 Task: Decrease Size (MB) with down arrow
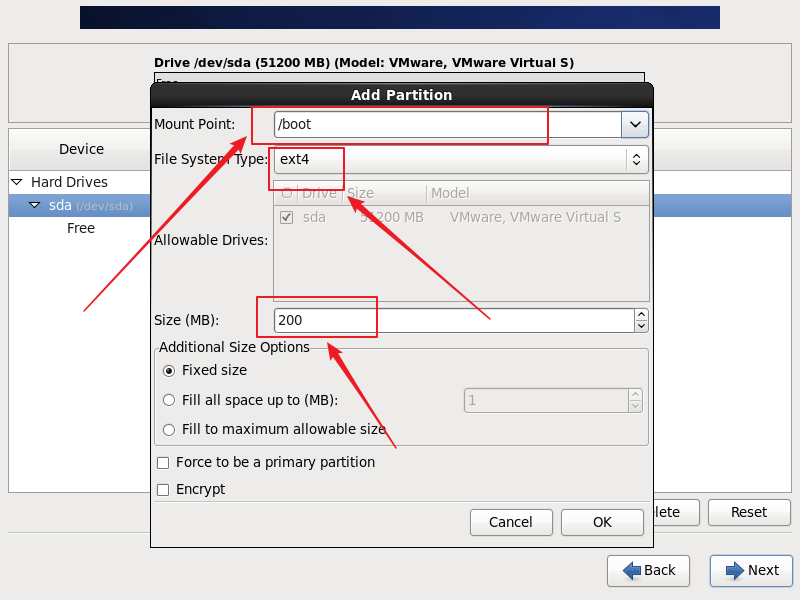click(641, 326)
